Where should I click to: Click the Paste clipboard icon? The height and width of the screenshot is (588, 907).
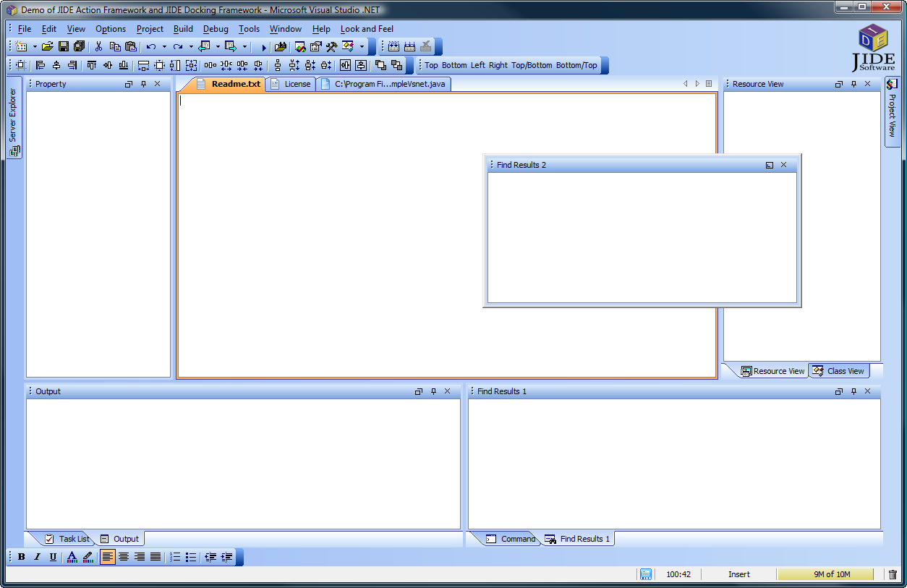[x=131, y=46]
